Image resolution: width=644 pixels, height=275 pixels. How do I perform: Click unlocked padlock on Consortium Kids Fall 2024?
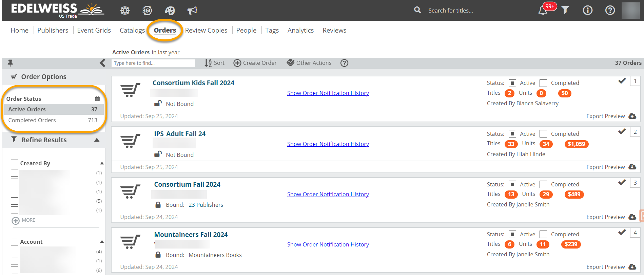point(158,103)
